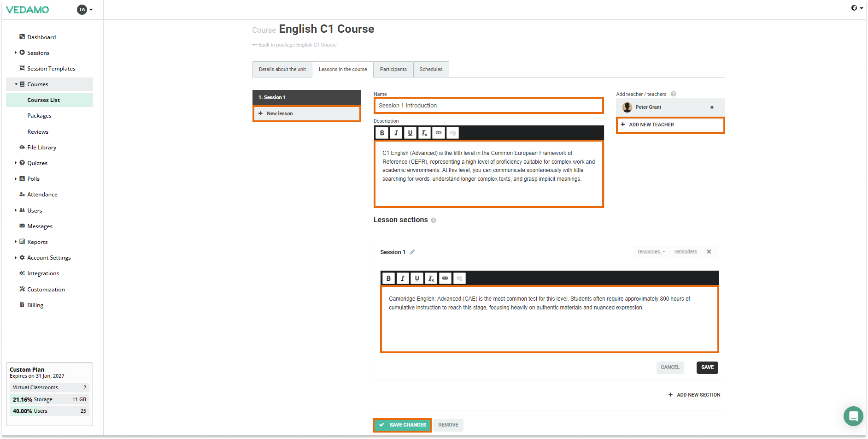Screen dimensions: 868x439
Task: Apply bold in Session 1 section editor
Action: click(x=388, y=278)
